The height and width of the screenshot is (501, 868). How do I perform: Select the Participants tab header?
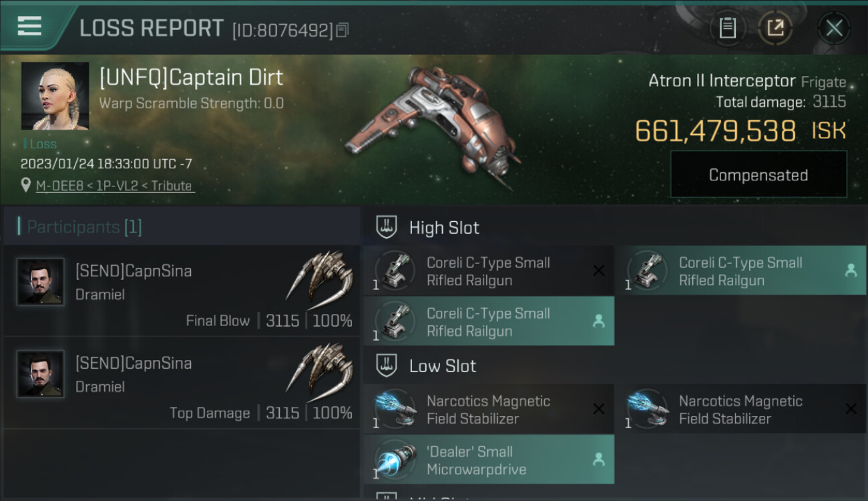(x=84, y=227)
